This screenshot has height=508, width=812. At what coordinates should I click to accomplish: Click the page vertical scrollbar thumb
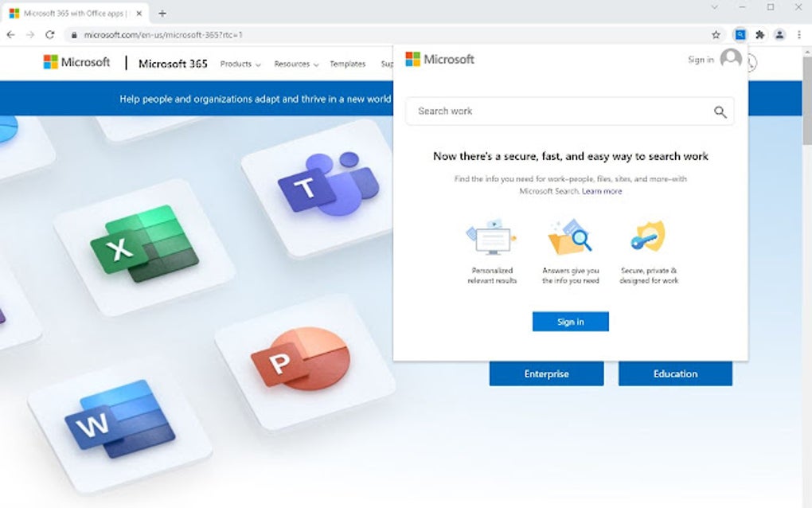pos(806,101)
